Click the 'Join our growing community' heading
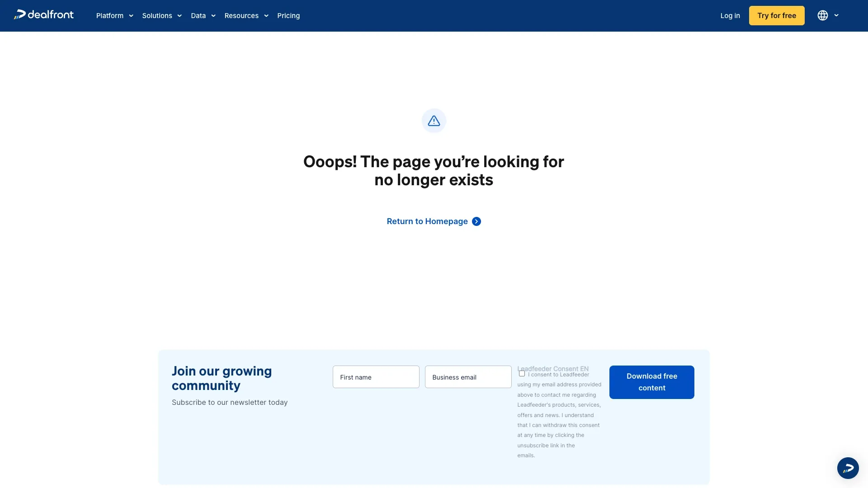The image size is (868, 488). pos(222,378)
